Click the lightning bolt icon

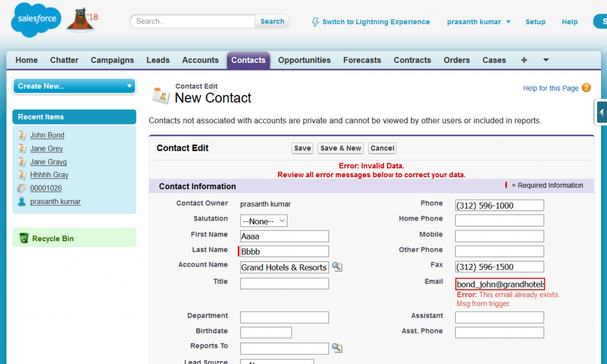(x=315, y=22)
